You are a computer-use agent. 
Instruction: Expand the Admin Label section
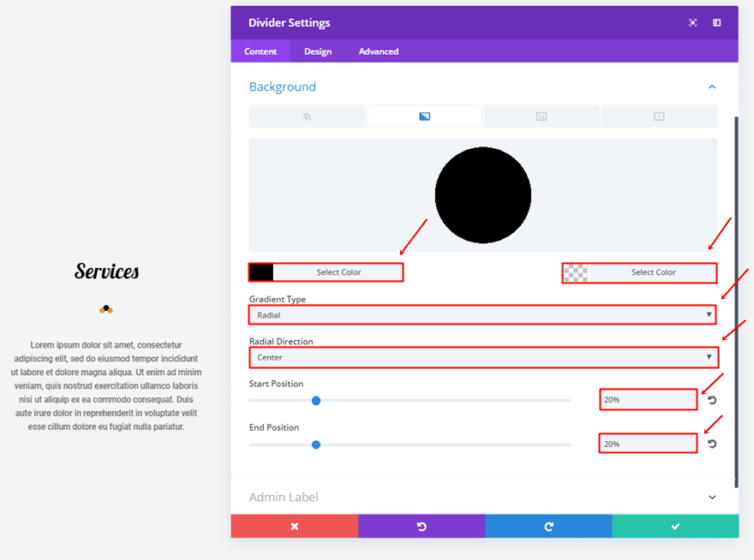click(x=712, y=497)
